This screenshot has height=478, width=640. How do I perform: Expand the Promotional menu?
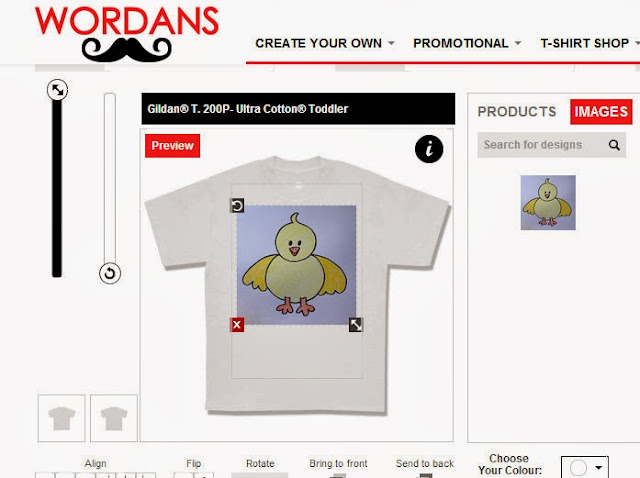[467, 43]
